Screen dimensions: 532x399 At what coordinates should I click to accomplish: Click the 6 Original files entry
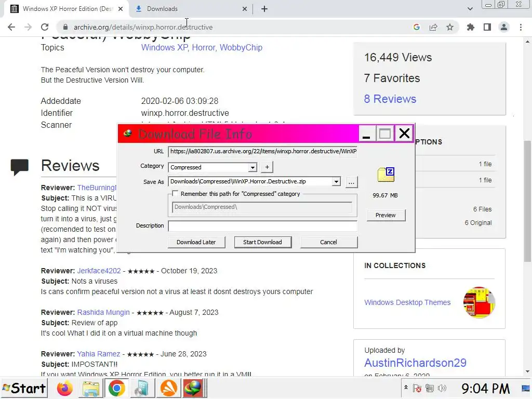coord(478,223)
